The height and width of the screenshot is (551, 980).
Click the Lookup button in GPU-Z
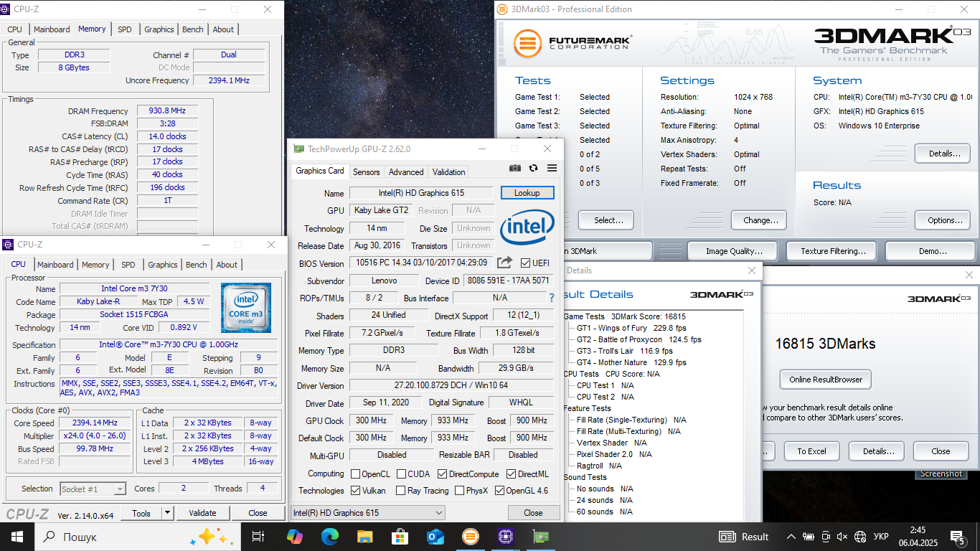(527, 193)
